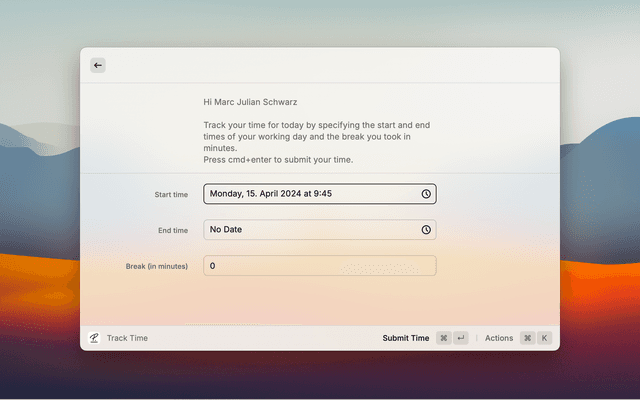Click the clock icon in Start time field

(x=426, y=194)
